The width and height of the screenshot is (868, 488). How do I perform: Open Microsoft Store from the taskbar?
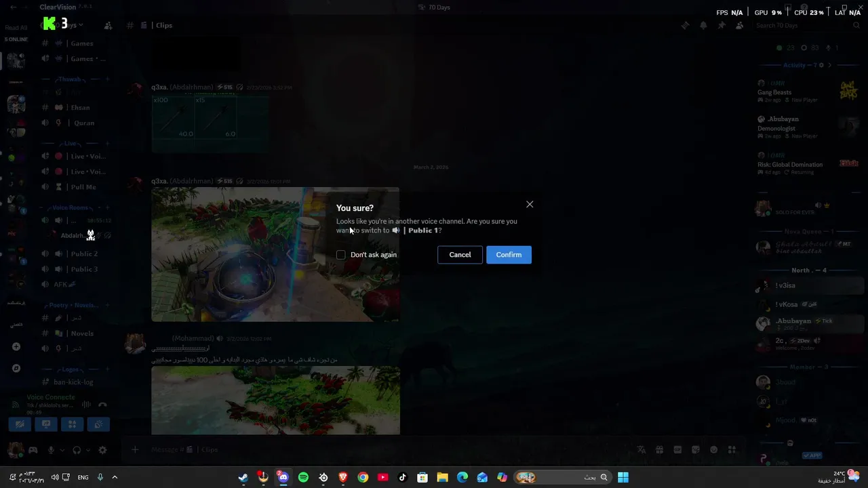coord(422,477)
